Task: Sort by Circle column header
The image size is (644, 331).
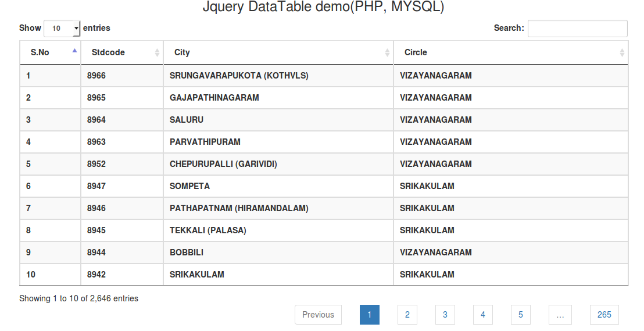Action: [x=511, y=52]
